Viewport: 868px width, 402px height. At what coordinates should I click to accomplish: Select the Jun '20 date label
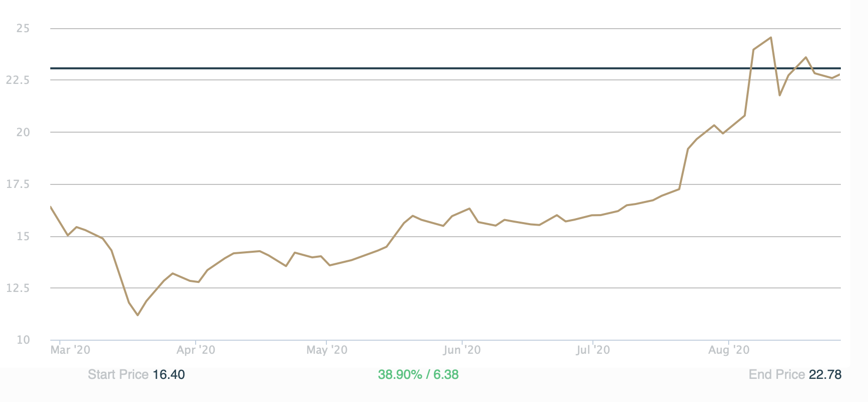click(462, 350)
